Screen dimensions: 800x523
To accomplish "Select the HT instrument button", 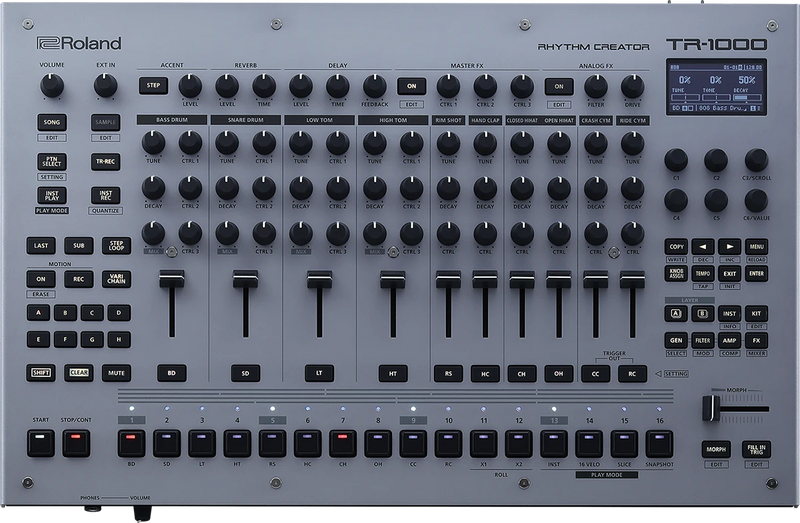I will coord(393,373).
